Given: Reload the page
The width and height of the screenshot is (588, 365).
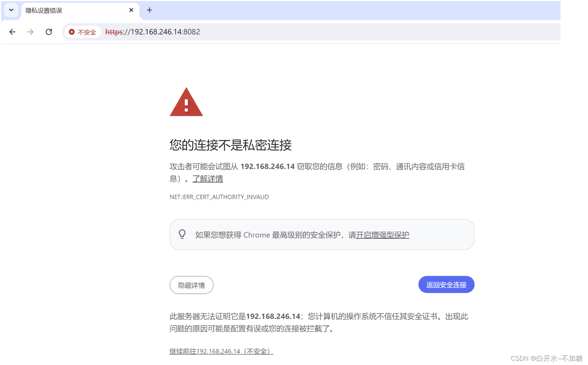Looking at the screenshot, I should [x=49, y=32].
